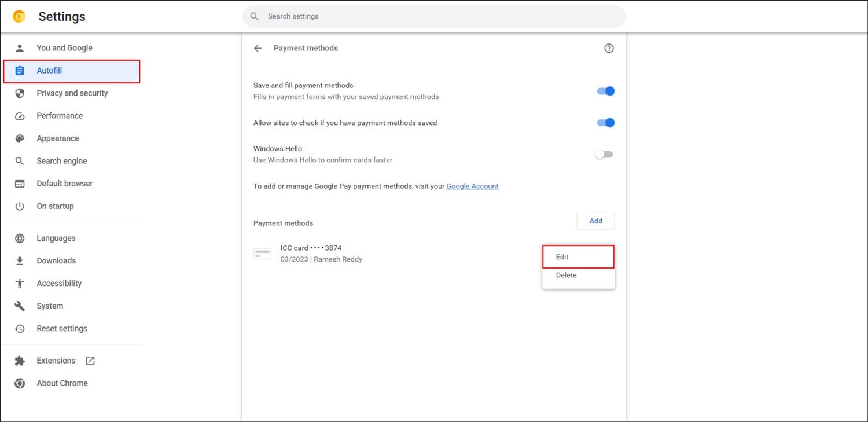Viewport: 868px width, 422px height.
Task: Open the Google Account link
Action: [472, 186]
